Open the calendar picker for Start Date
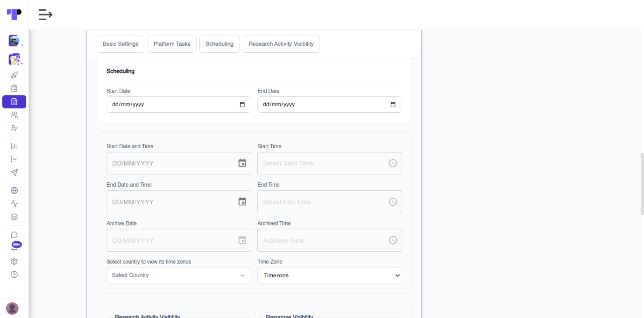This screenshot has height=318, width=644. 242,105
